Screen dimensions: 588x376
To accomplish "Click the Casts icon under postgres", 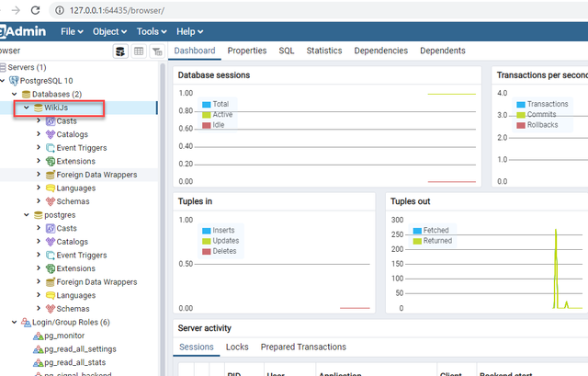I will tap(51, 228).
